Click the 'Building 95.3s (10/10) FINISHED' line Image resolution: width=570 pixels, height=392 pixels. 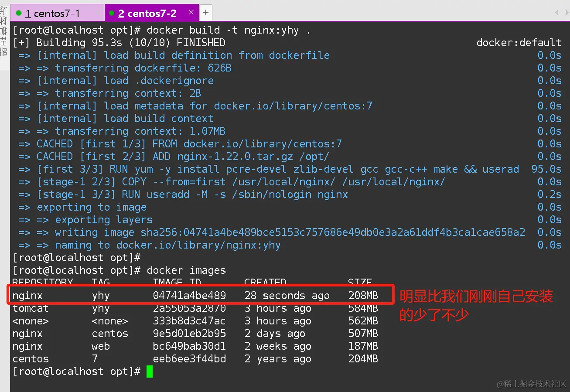119,43
